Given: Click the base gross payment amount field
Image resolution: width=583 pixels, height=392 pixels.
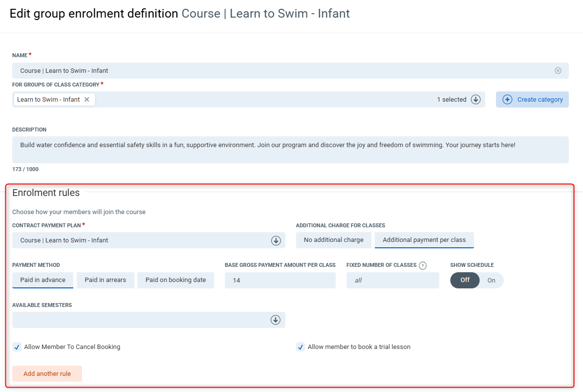Looking at the screenshot, I should pyautogui.click(x=280, y=281).
